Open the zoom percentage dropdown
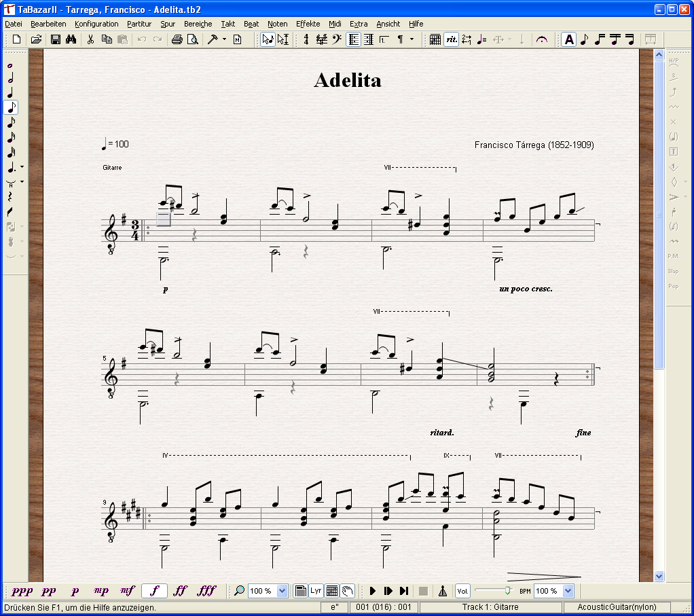Image resolution: width=694 pixels, height=616 pixels. [x=282, y=591]
